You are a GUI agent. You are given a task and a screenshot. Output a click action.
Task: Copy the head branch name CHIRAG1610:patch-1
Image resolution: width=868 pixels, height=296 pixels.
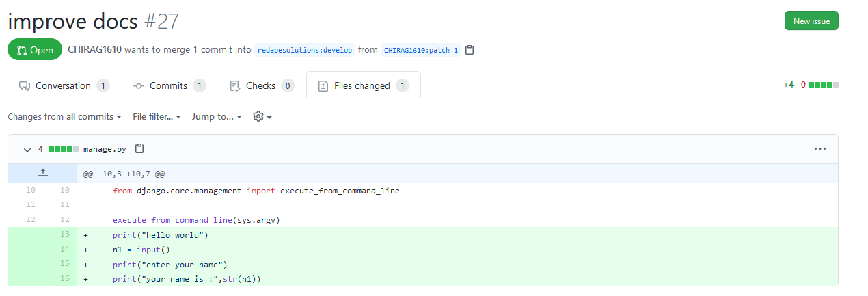tap(470, 50)
